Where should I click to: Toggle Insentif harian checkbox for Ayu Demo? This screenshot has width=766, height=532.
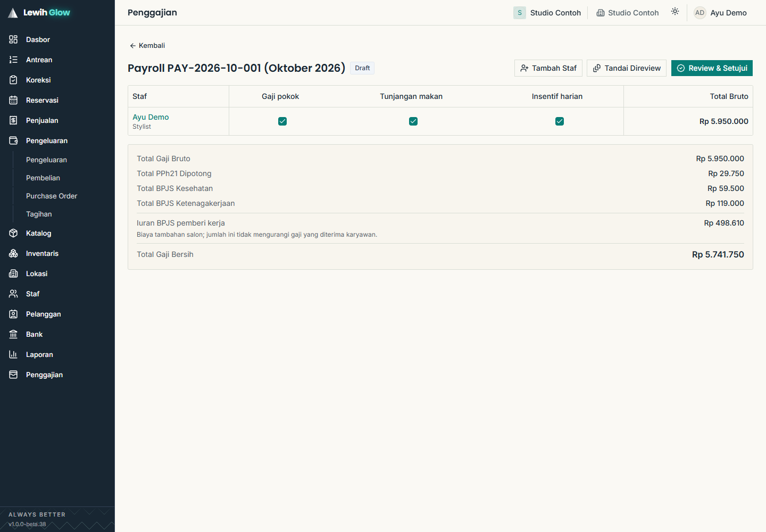click(560, 121)
